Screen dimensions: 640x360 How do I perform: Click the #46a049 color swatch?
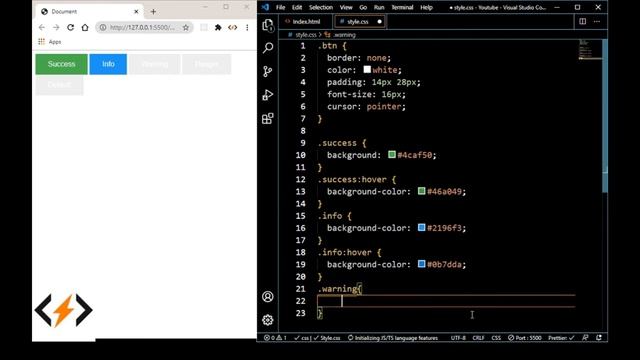(422, 191)
